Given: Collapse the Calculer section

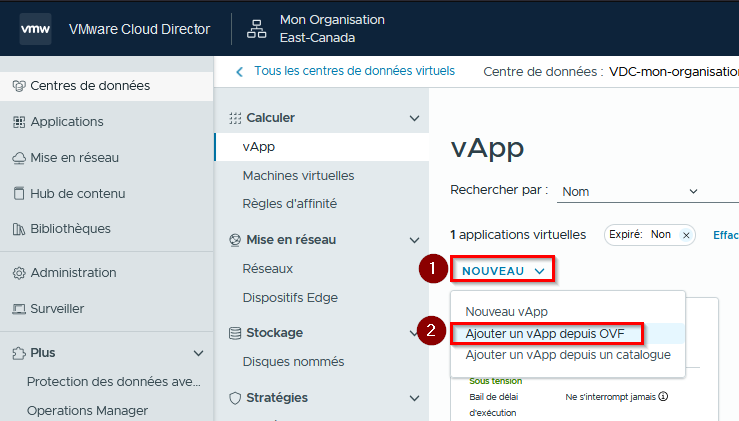Looking at the screenshot, I should tap(414, 118).
